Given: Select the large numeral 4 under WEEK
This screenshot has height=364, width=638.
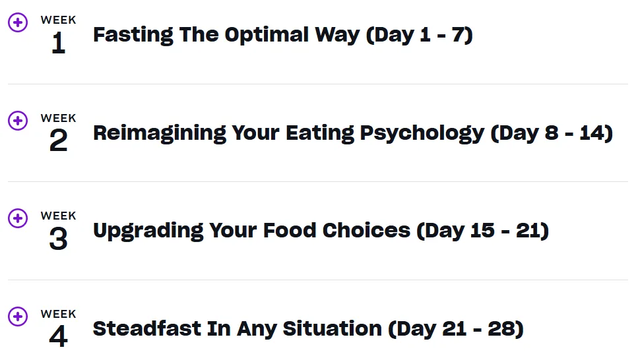Looking at the screenshot, I should pos(59,337).
